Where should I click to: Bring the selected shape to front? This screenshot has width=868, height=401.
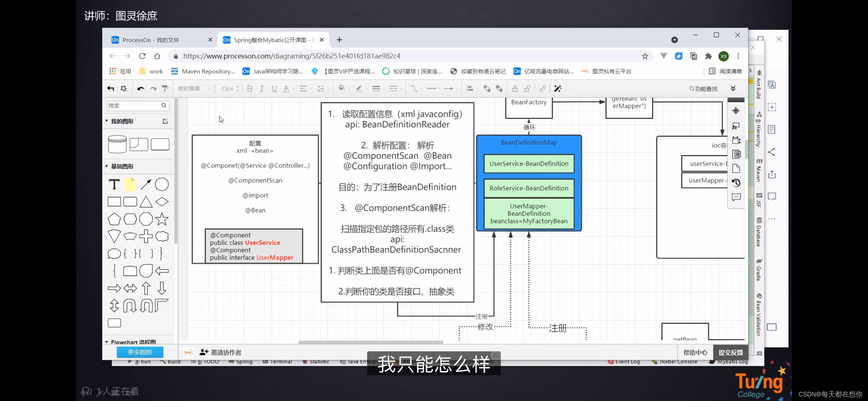[x=487, y=88]
